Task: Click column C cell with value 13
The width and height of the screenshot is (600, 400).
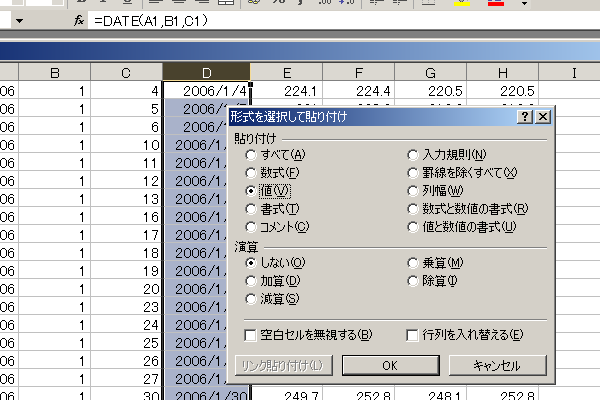Action: [x=126, y=199]
